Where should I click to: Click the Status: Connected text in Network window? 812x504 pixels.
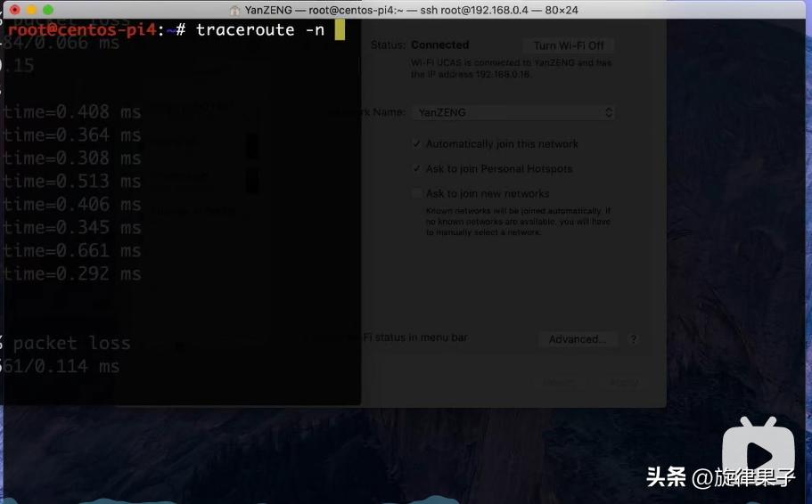click(x=420, y=45)
